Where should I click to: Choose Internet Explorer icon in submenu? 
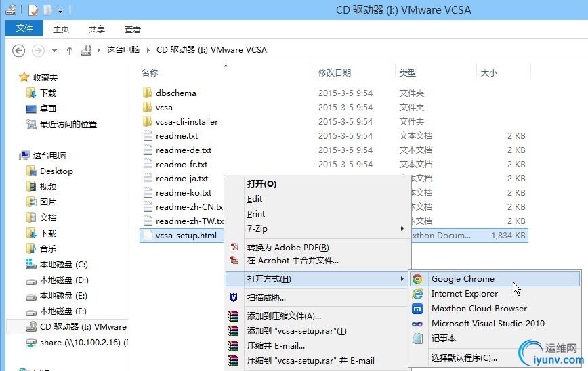pyautogui.click(x=417, y=294)
